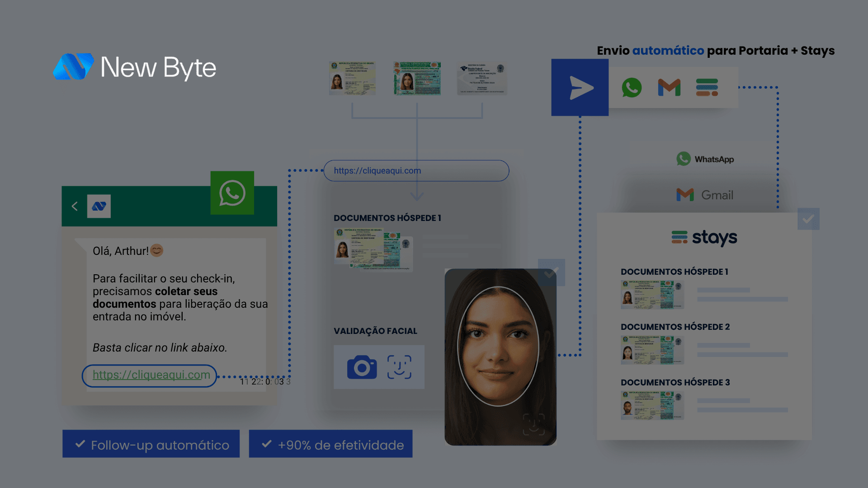
Task: Click the face scan icon on portrait photo
Action: [534, 424]
